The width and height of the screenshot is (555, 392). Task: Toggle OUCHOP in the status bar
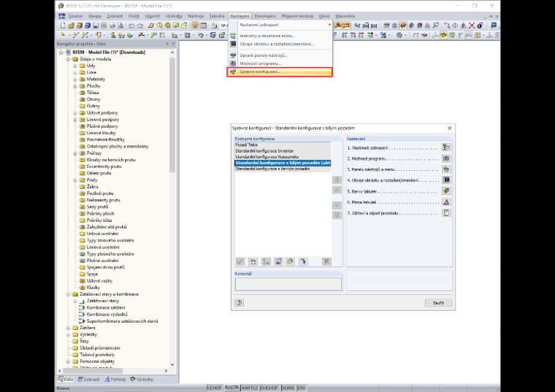click(269, 388)
